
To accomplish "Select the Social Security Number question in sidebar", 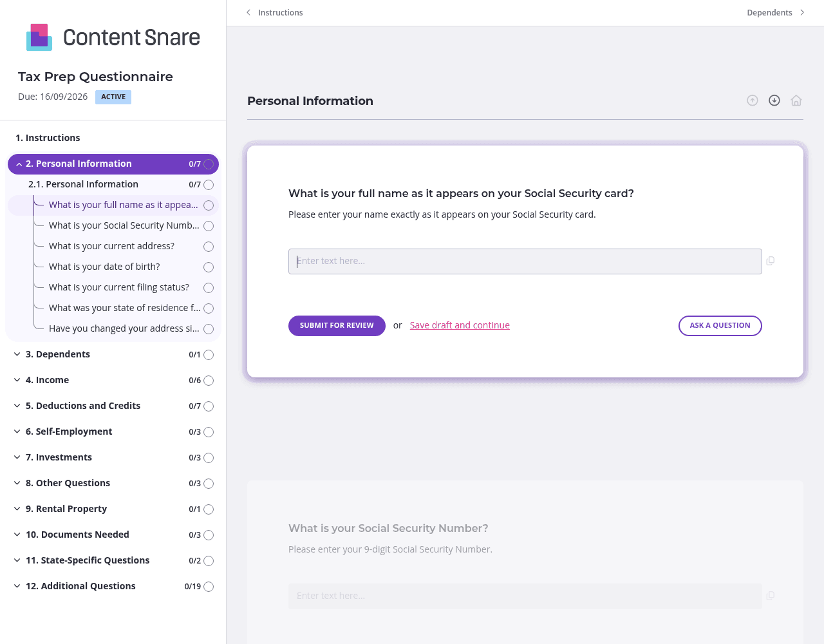I will [124, 225].
